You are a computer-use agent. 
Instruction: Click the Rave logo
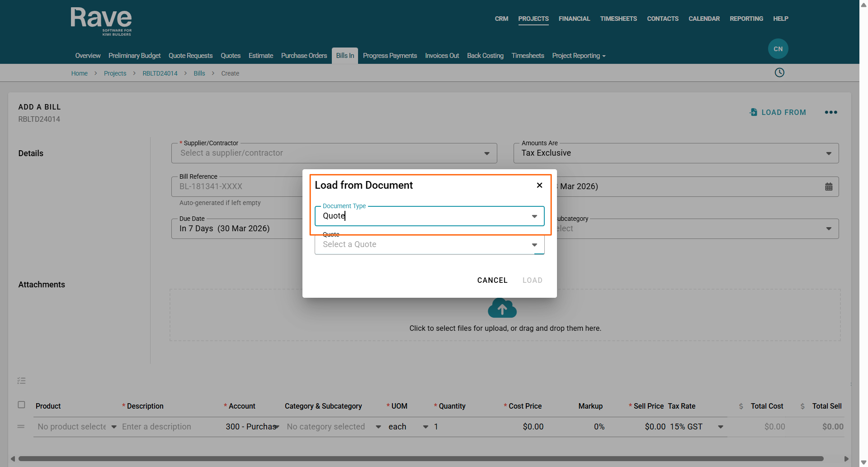[x=101, y=21]
